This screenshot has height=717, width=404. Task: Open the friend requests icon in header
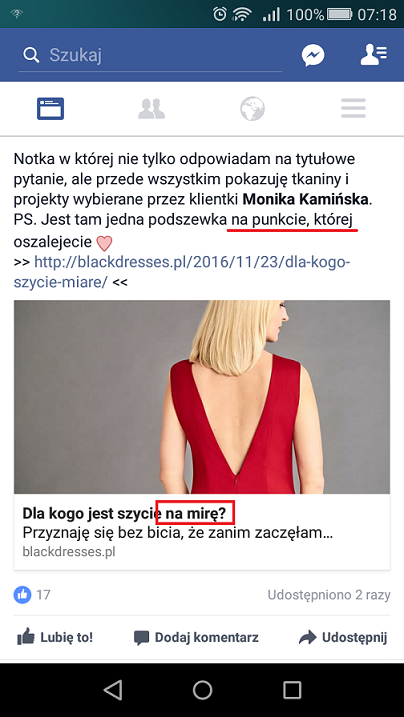(x=373, y=55)
